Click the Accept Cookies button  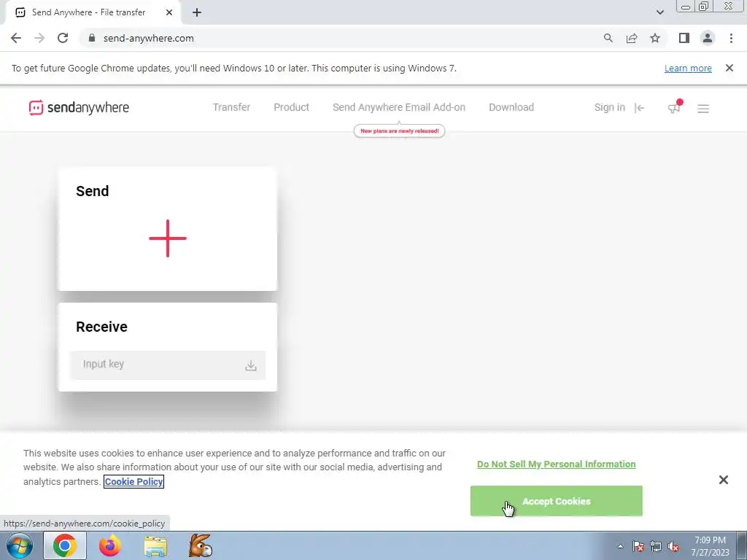pos(556,501)
